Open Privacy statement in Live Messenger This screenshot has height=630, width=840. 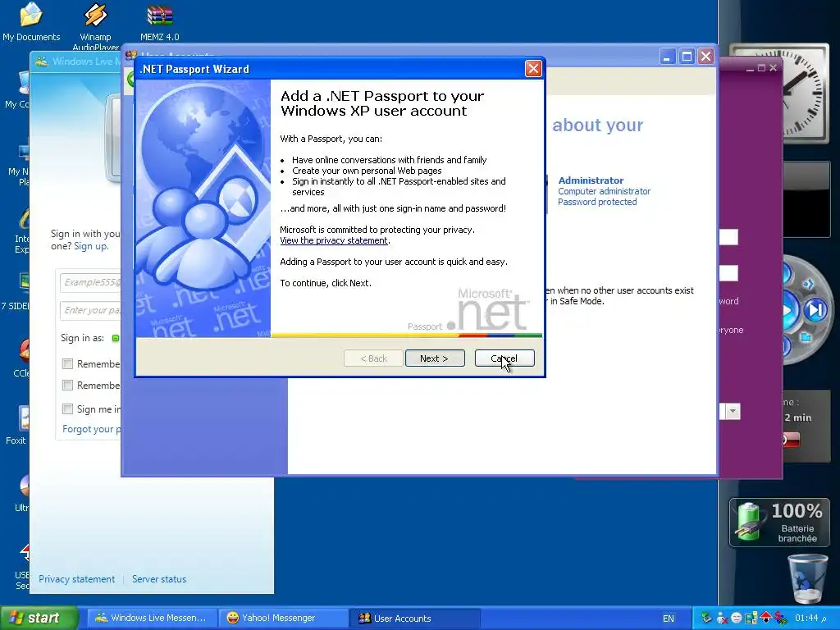coord(76,579)
